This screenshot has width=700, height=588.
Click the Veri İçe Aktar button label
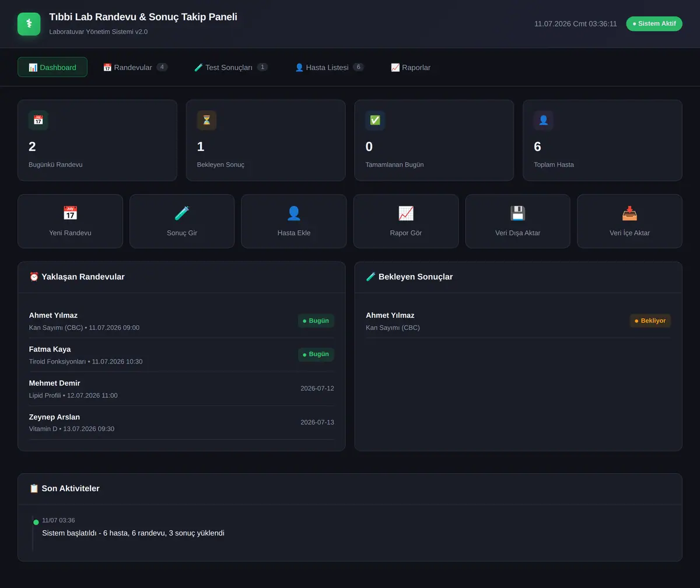click(x=629, y=233)
